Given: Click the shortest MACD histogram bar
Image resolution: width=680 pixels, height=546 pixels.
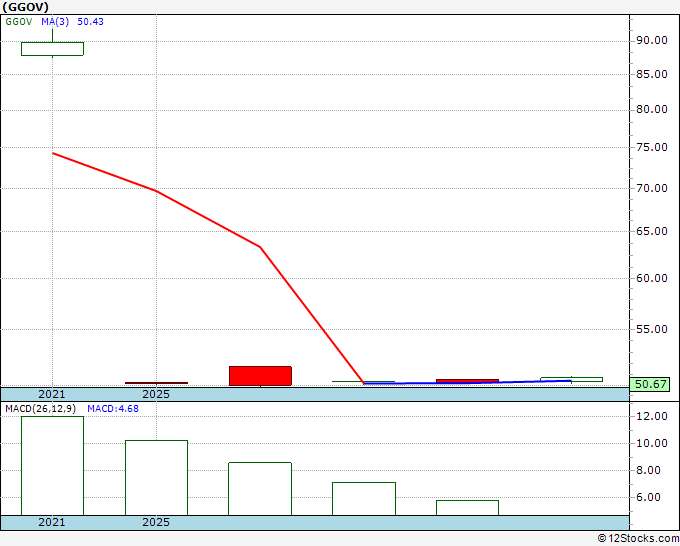Looking at the screenshot, I should (x=468, y=508).
